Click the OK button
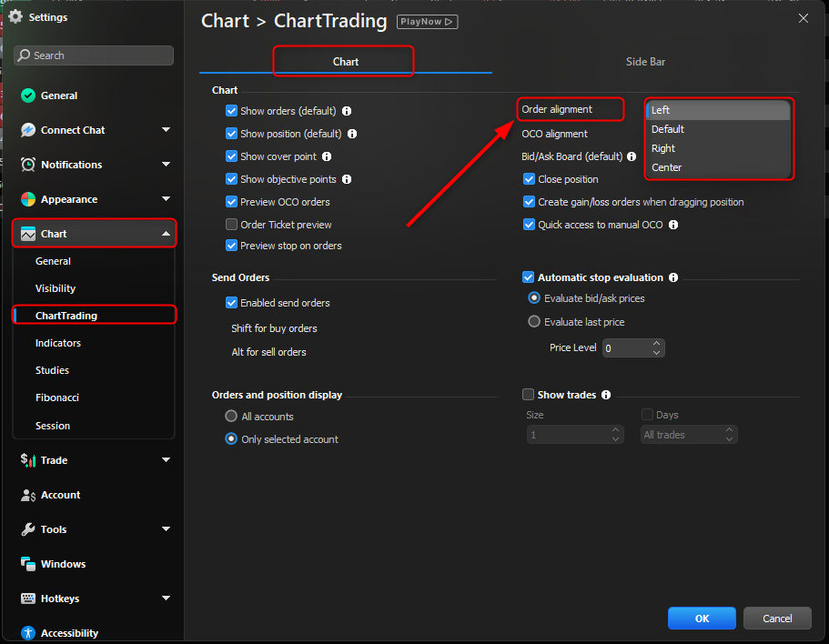Image resolution: width=829 pixels, height=644 pixels. pos(702,619)
